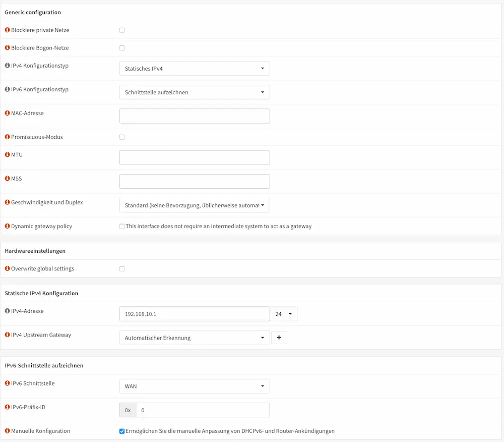
Task: Enable Overwrite global settings checkbox
Action: [122, 269]
